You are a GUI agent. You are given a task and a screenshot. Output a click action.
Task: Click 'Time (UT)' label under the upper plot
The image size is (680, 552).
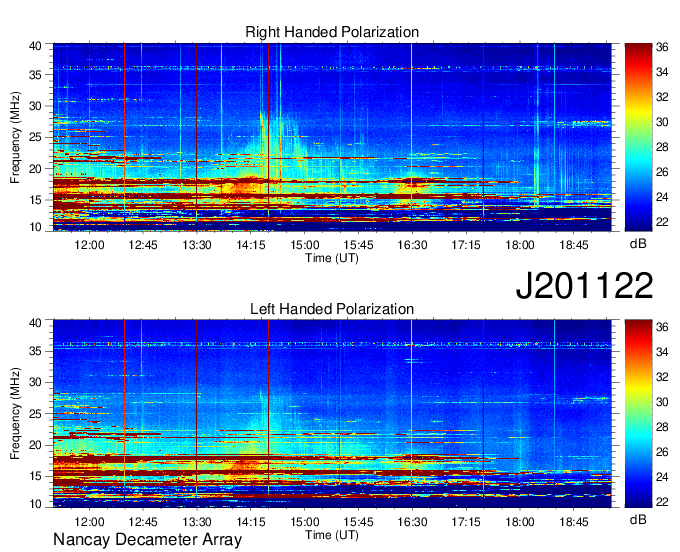332,258
